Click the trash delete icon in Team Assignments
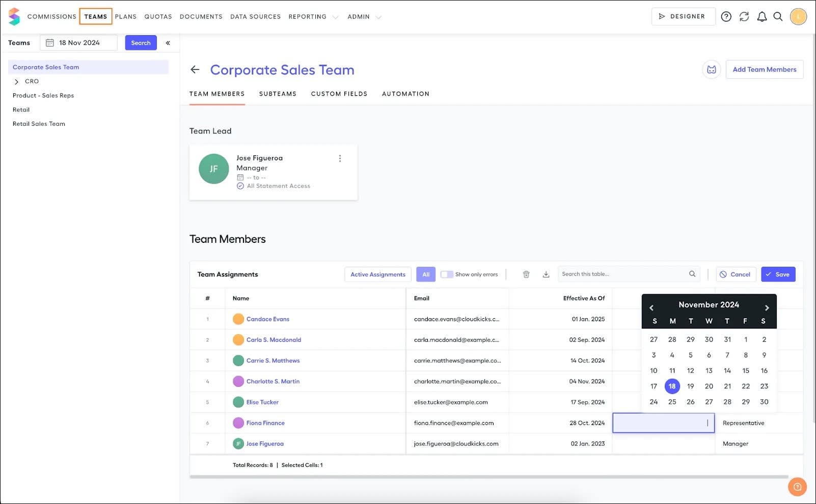816x504 pixels. [526, 274]
